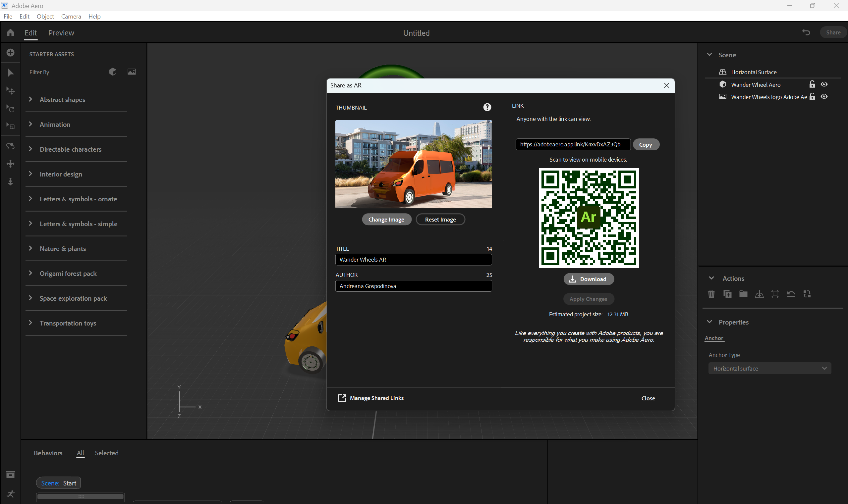This screenshot has height=504, width=848.
Task: Select the Move tool in sidebar
Action: pyautogui.click(x=11, y=91)
